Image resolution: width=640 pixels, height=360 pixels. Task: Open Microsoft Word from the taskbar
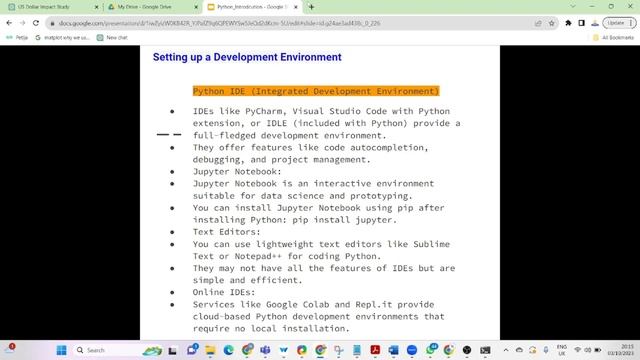coord(393,350)
